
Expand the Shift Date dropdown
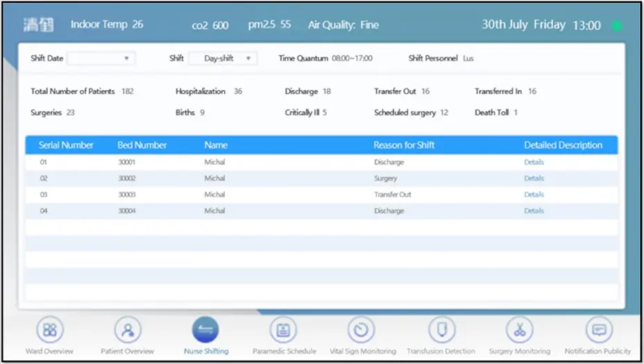click(101, 59)
